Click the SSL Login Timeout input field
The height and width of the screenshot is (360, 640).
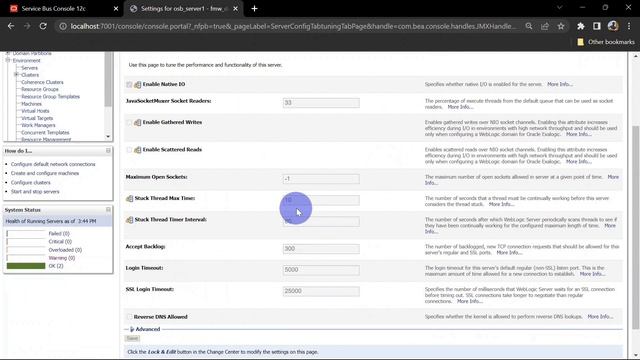tap(321, 291)
